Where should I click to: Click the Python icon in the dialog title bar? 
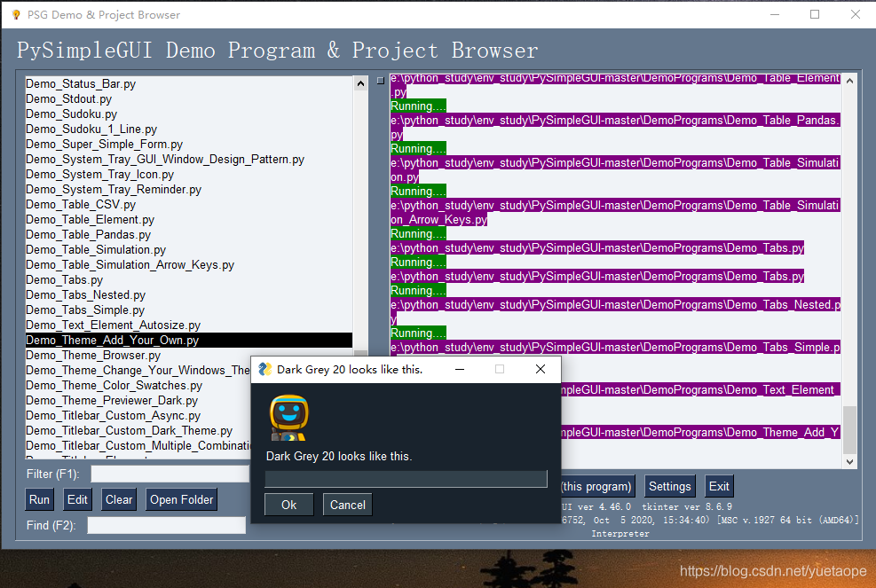[x=264, y=369]
